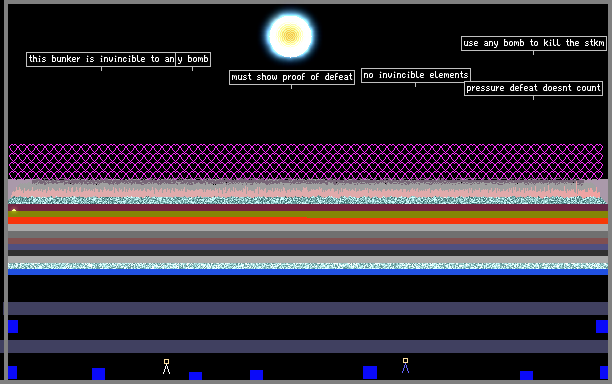Click the "no invincible elements" sign
This screenshot has width=612, height=384.
click(x=416, y=75)
